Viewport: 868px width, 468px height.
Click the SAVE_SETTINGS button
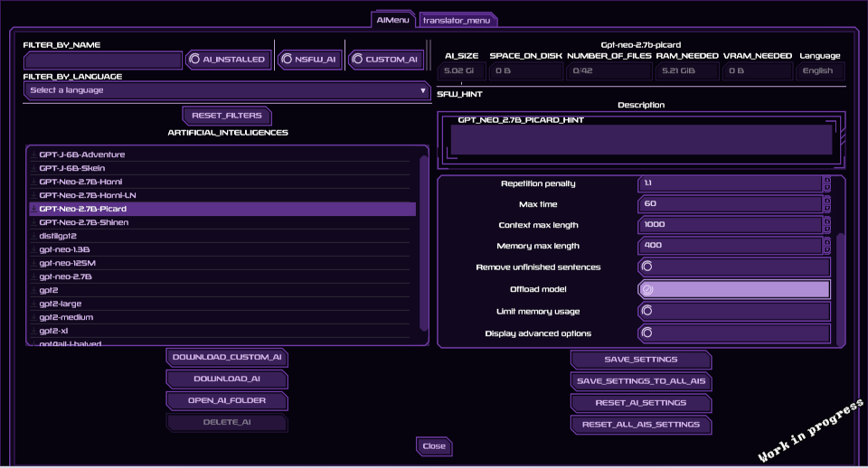click(x=640, y=360)
